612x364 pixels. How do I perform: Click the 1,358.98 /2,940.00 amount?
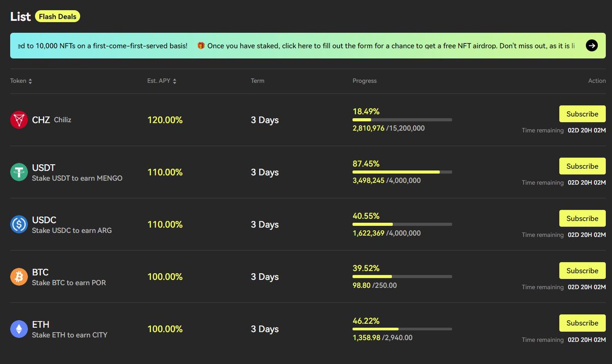382,337
